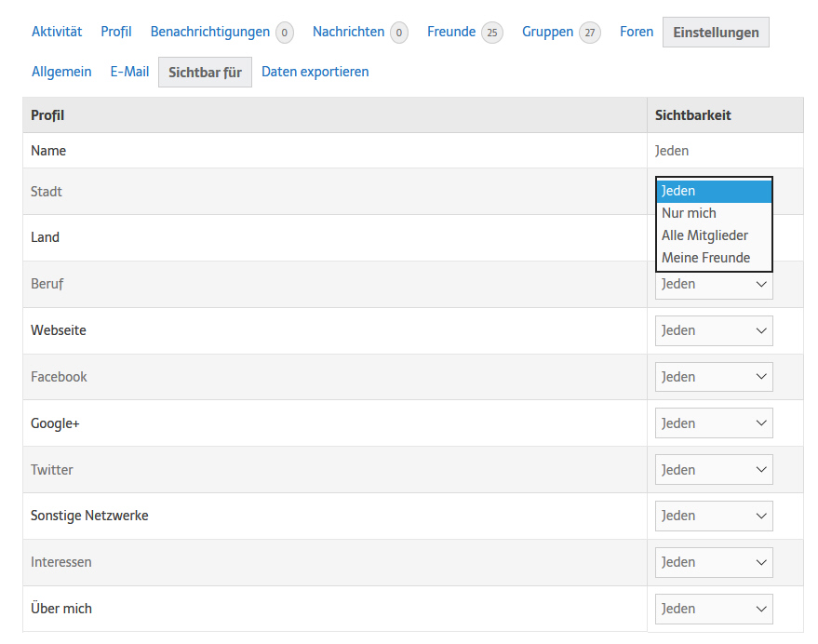The height and width of the screenshot is (644, 818).
Task: Open the Über mich visibility dropdown
Action: (714, 609)
